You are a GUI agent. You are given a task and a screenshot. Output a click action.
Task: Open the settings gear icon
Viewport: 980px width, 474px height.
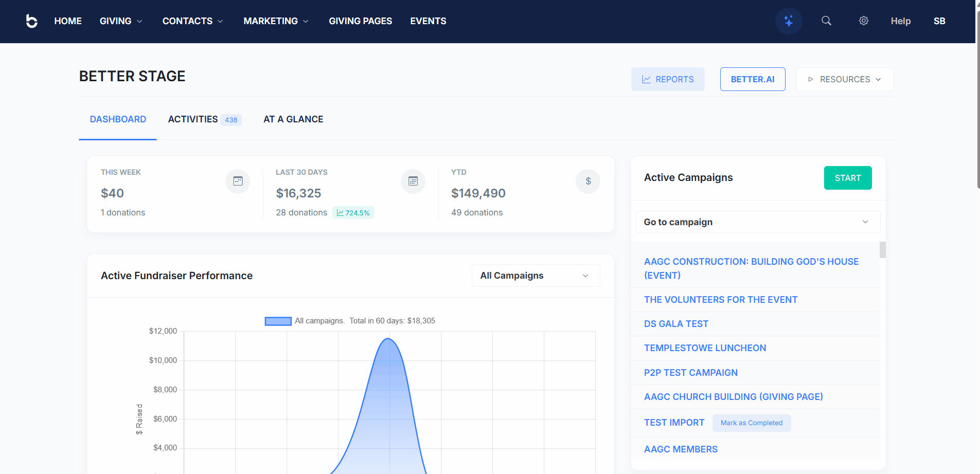click(864, 21)
